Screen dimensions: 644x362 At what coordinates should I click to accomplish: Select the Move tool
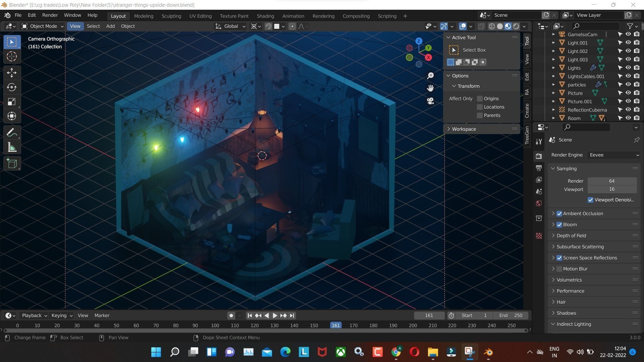[12, 73]
